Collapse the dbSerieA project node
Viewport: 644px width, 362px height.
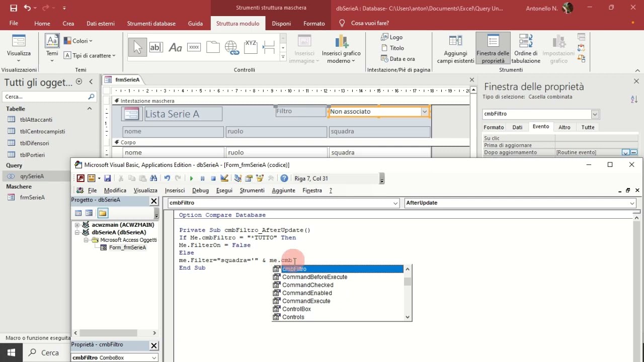pos(77,232)
